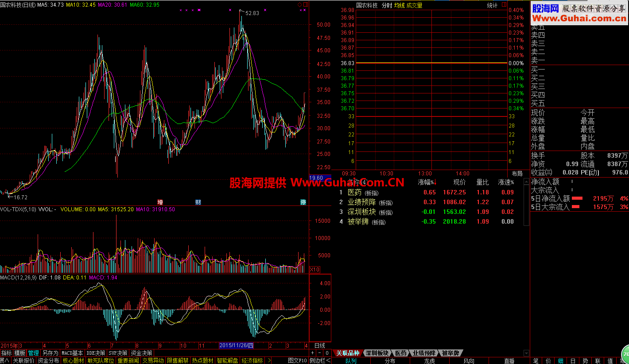Click the 管理 manage button

coord(34,353)
